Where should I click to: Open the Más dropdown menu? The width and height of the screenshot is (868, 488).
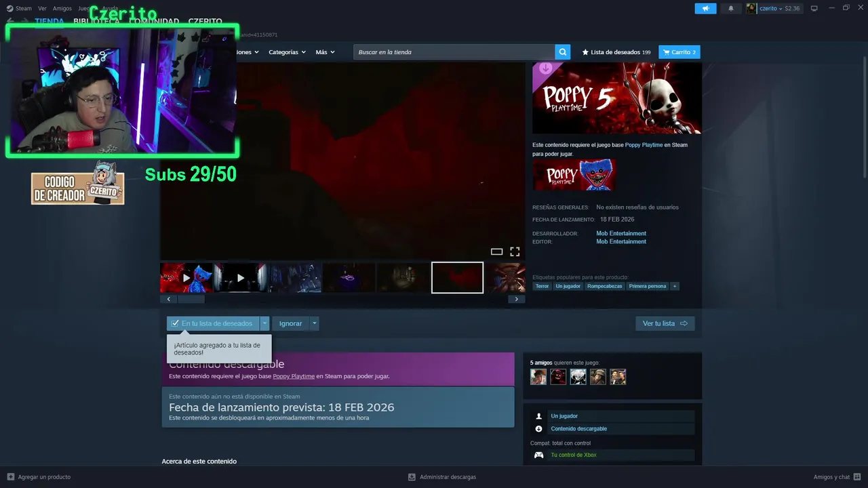[325, 52]
